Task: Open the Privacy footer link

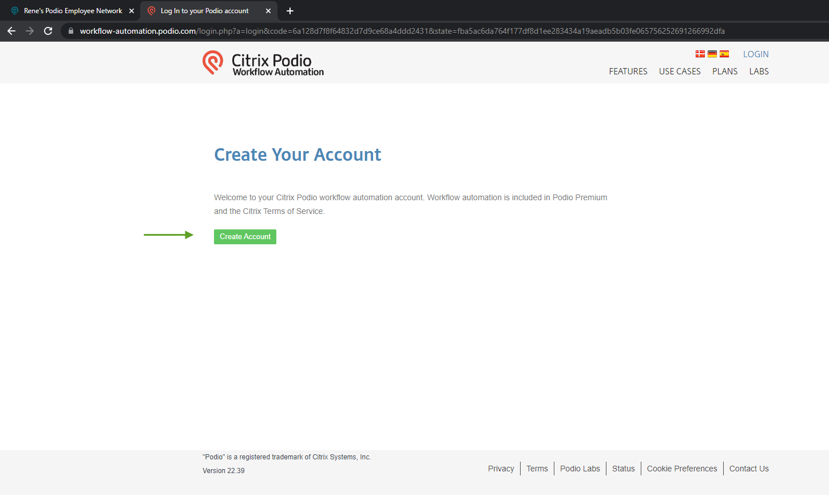Action: pos(501,469)
